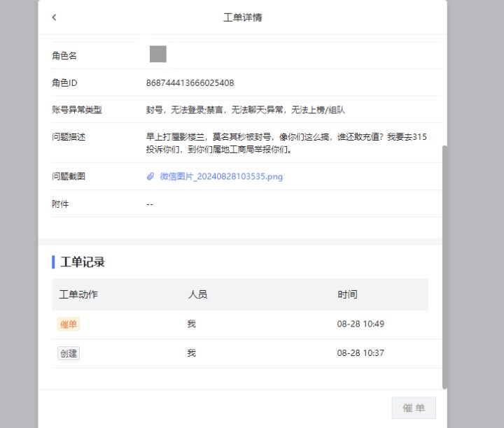Click the problem description paragraph text
This screenshot has height=428, width=504.
click(x=286, y=143)
